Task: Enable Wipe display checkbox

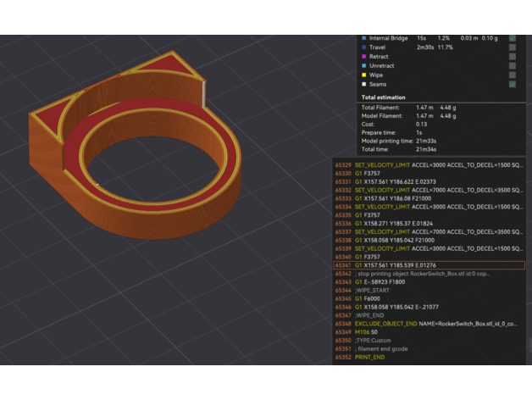Action: click(x=513, y=75)
